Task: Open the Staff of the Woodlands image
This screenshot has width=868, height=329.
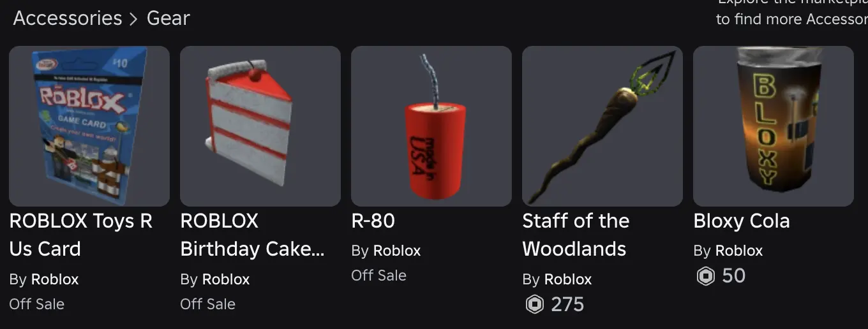Action: [602, 126]
